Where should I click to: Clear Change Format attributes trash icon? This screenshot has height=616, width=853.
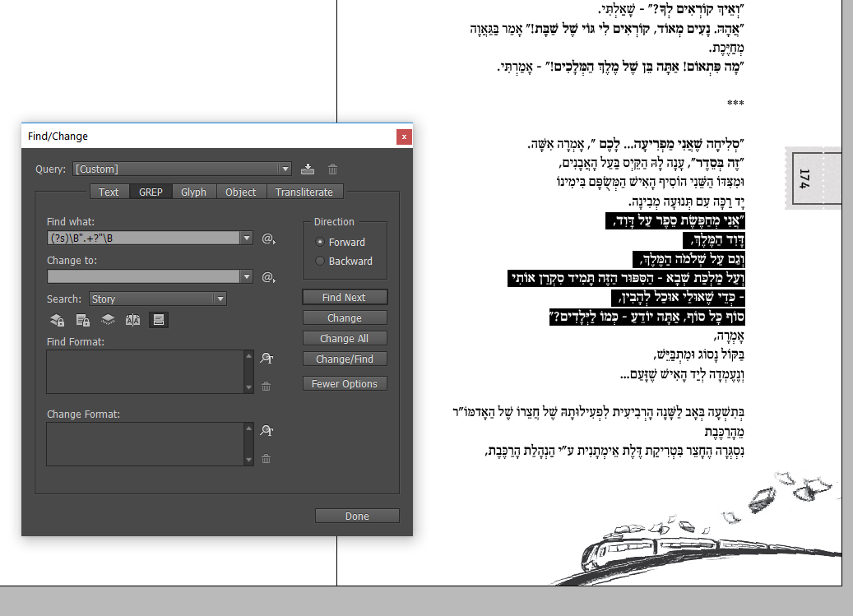click(266, 459)
